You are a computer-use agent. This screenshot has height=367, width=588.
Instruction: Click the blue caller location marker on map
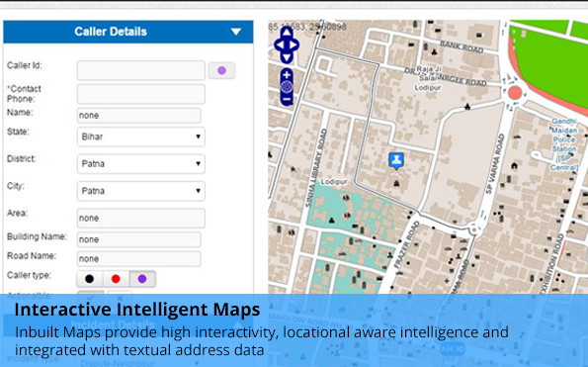(x=396, y=160)
